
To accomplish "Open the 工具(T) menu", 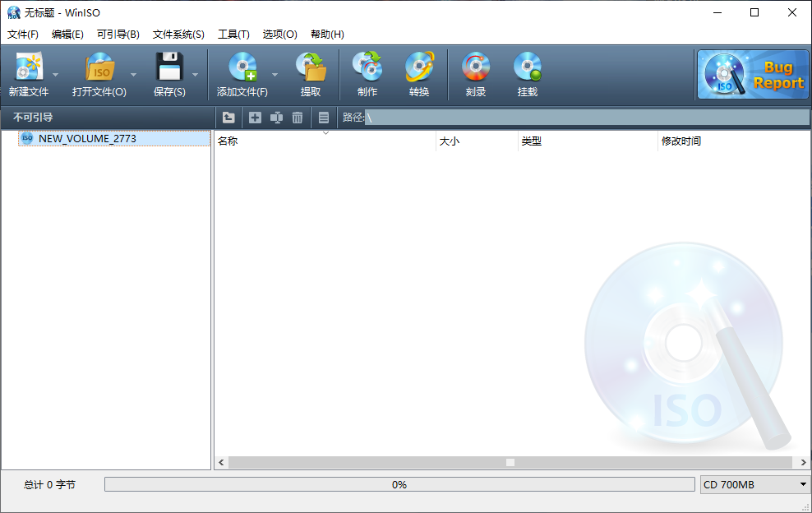I will 233,35.
